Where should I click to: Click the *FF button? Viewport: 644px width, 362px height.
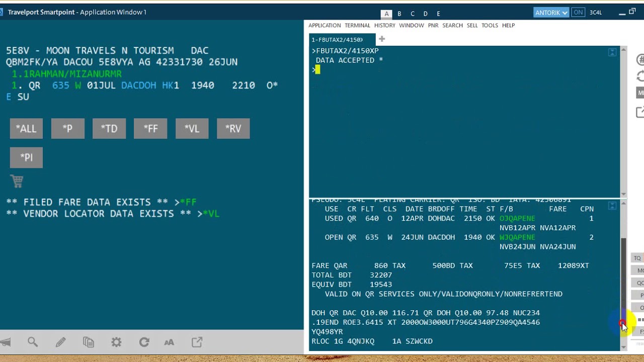150,129
